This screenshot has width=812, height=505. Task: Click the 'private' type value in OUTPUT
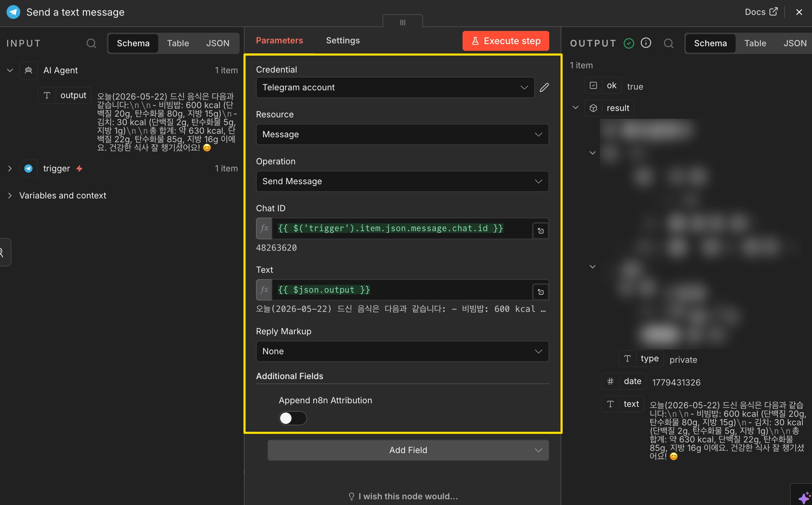coord(683,360)
